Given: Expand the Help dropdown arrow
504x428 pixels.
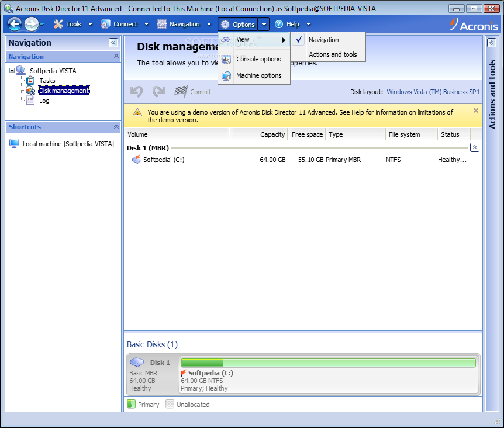Looking at the screenshot, I should coord(308,24).
